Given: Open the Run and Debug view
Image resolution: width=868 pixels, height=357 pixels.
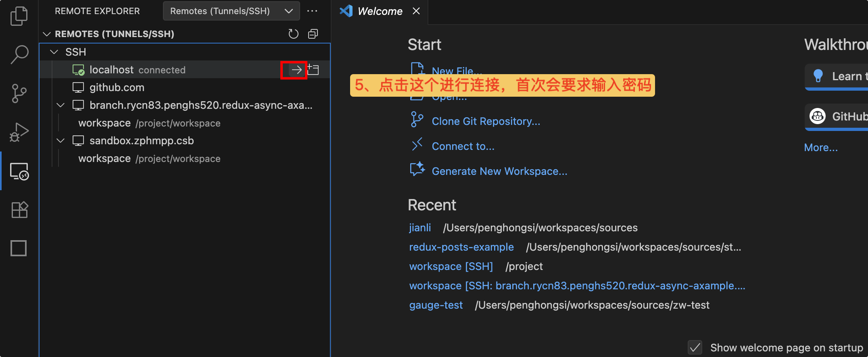Looking at the screenshot, I should click(x=19, y=133).
